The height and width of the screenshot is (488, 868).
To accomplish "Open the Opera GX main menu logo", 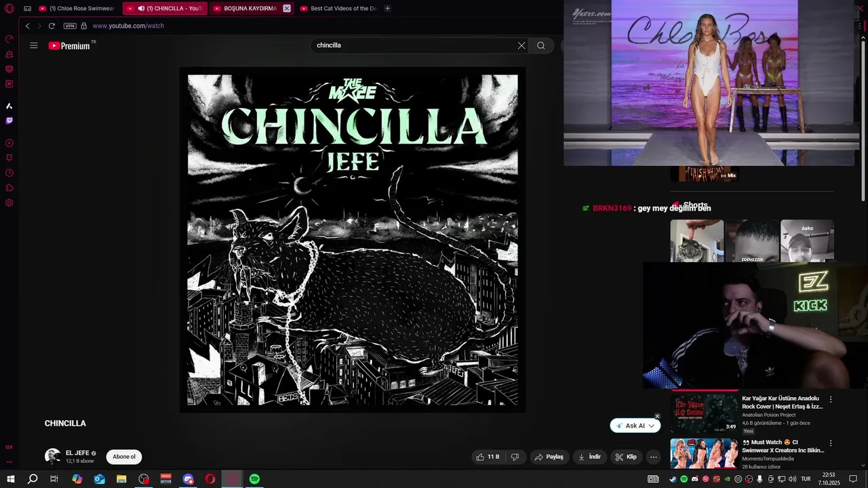I will pyautogui.click(x=9, y=9).
